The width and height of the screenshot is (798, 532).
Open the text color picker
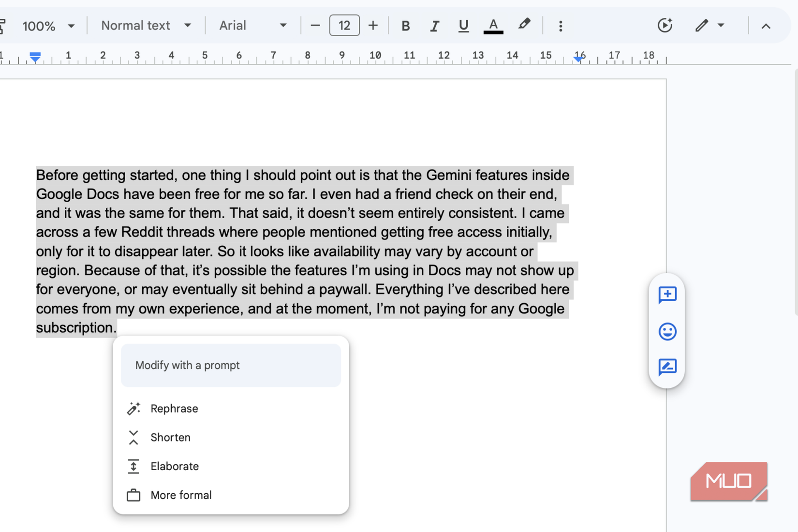(x=493, y=26)
